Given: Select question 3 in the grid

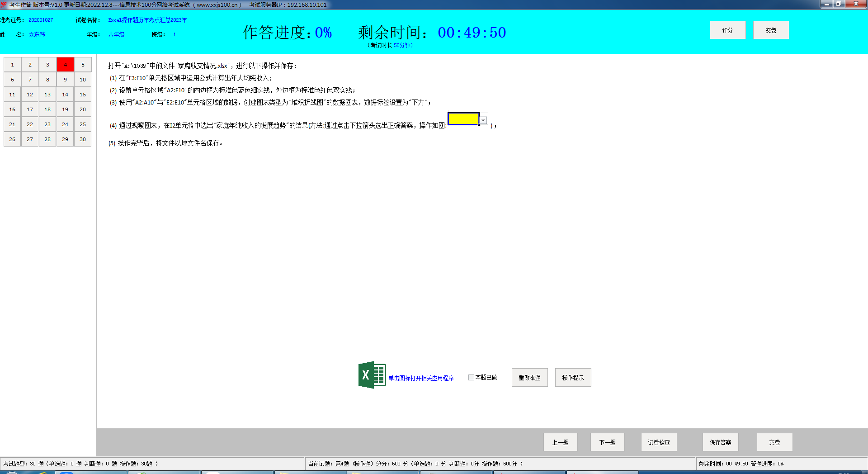Looking at the screenshot, I should click(x=47, y=65).
